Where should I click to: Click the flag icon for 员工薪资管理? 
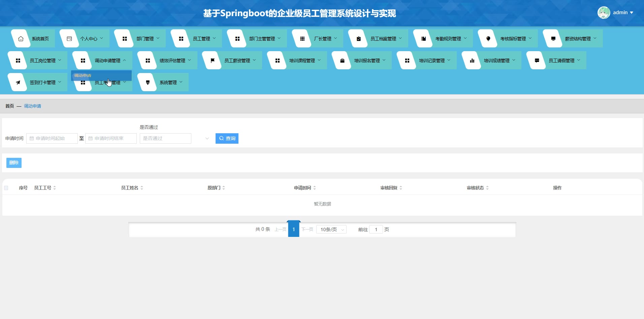click(213, 61)
